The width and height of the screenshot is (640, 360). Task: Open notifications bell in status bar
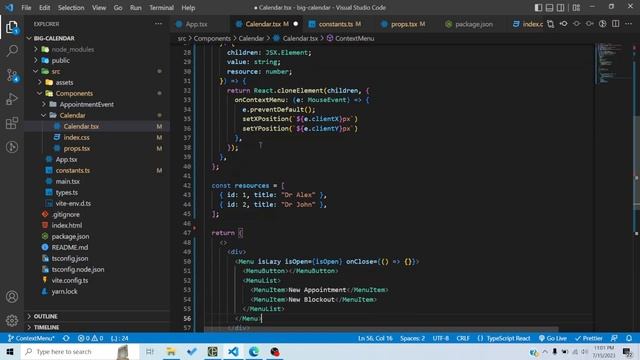(x=629, y=338)
